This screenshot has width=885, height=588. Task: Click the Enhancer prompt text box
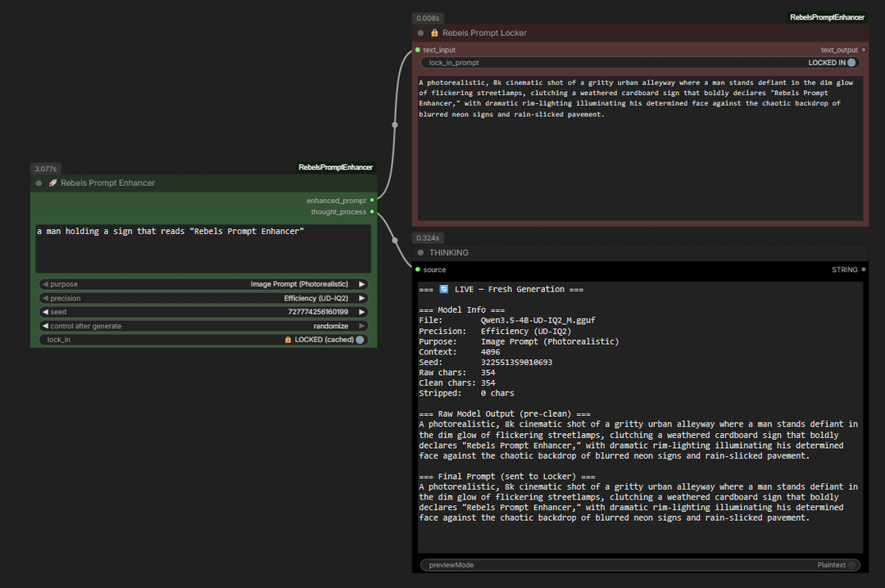[203, 249]
